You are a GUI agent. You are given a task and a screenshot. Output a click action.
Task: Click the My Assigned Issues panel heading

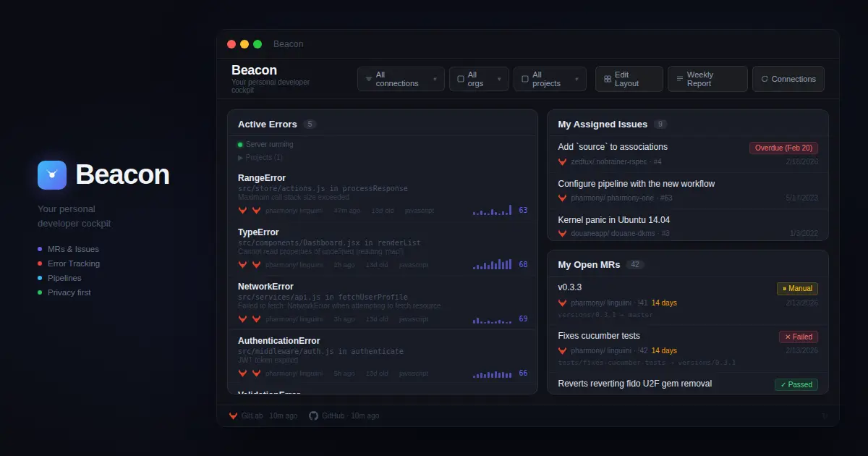click(603, 124)
